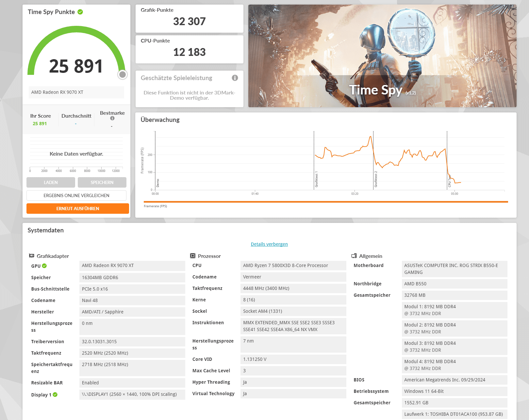
Task: Click the Codename value Navi 48
Action: tap(132, 300)
